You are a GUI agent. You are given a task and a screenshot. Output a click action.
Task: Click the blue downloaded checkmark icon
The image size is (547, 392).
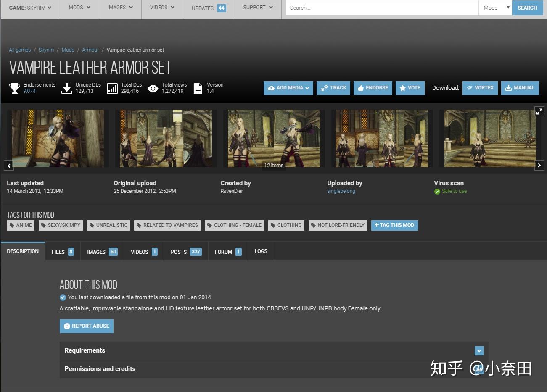click(x=63, y=297)
